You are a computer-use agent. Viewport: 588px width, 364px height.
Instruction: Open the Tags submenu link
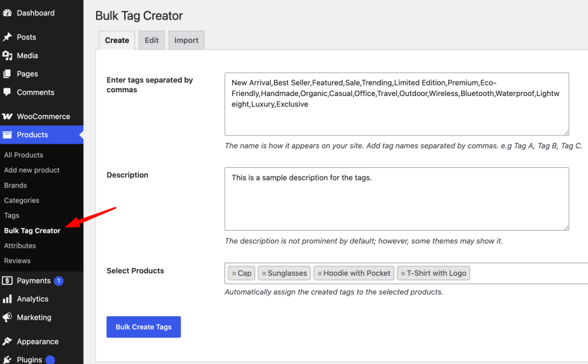point(12,216)
